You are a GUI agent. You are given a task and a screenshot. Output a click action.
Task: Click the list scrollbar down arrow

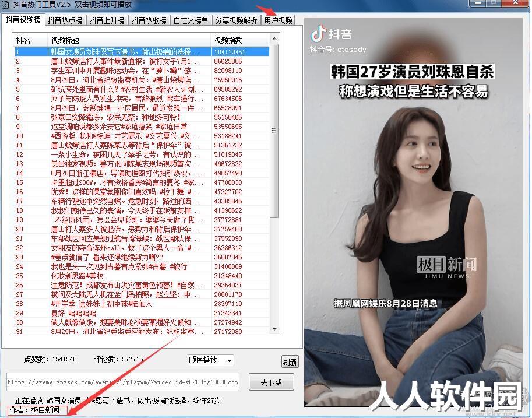(274, 329)
